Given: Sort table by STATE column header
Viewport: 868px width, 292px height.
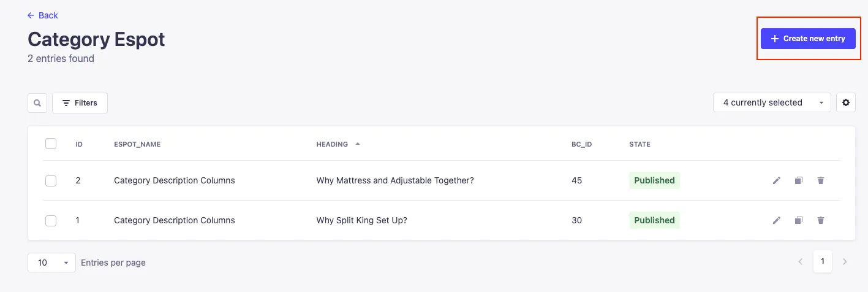Looking at the screenshot, I should (640, 144).
